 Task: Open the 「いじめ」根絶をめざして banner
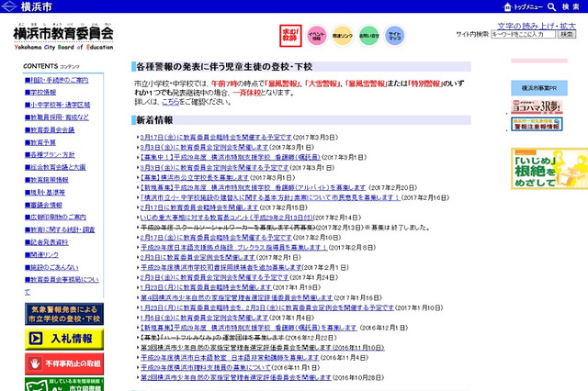pyautogui.click(x=549, y=169)
